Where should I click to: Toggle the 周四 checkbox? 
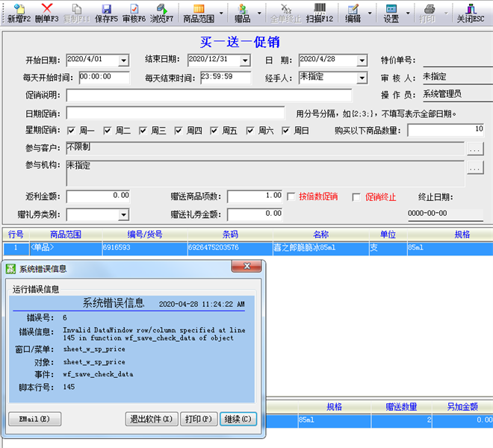(179, 131)
